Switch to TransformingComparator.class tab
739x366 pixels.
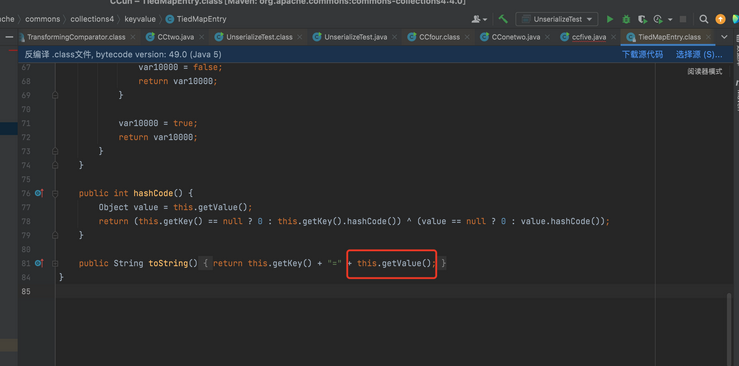coord(76,37)
